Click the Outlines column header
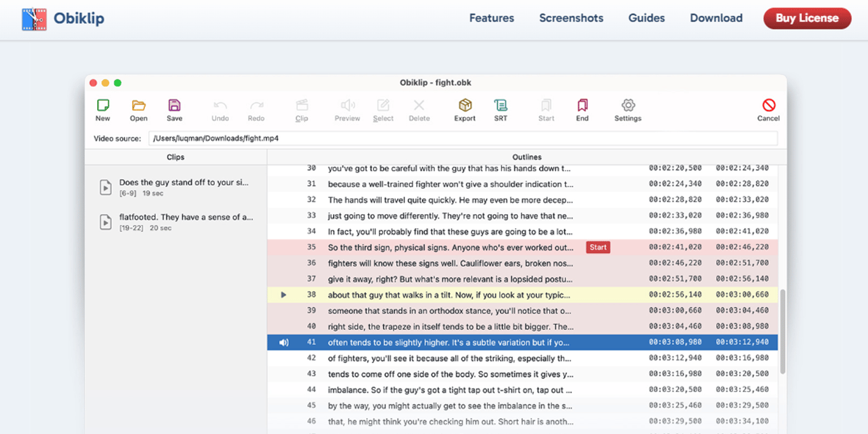Image resolution: width=868 pixels, height=434 pixels. click(527, 157)
